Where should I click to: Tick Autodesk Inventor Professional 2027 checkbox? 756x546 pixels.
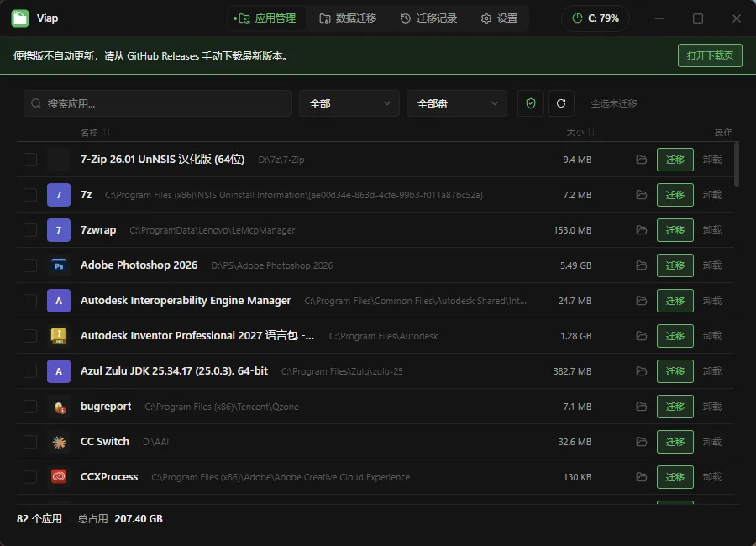[30, 336]
